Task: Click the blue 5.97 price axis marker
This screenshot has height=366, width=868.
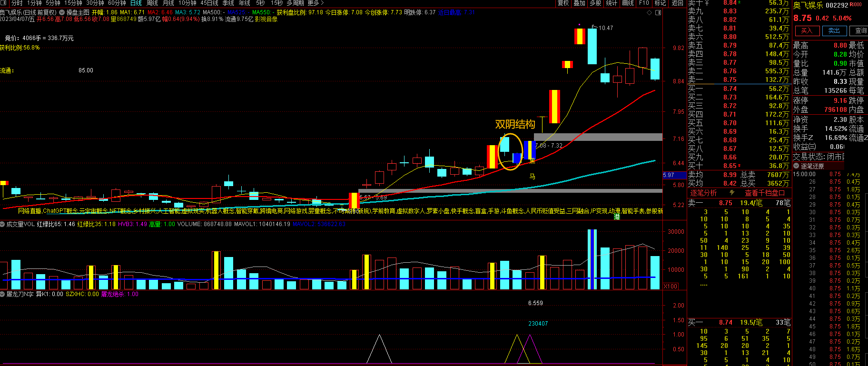Action: click(669, 175)
